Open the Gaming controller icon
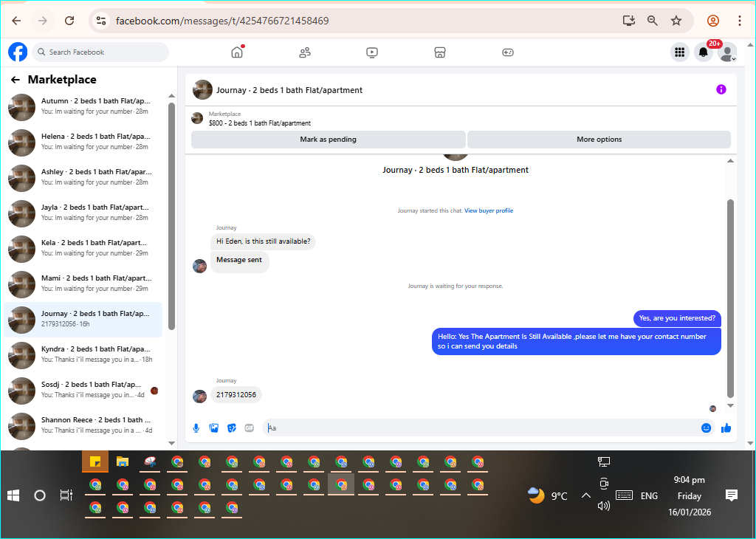The height and width of the screenshot is (539, 756). pyautogui.click(x=508, y=52)
